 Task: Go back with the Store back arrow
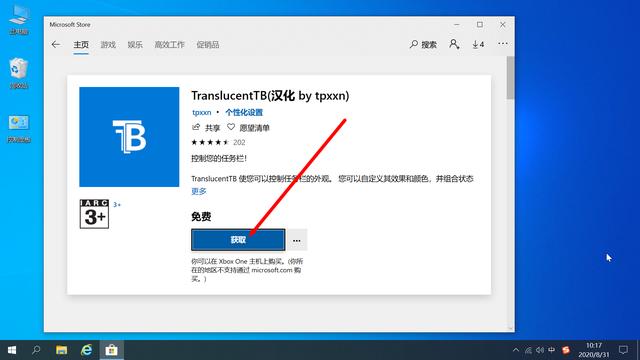pyautogui.click(x=56, y=44)
